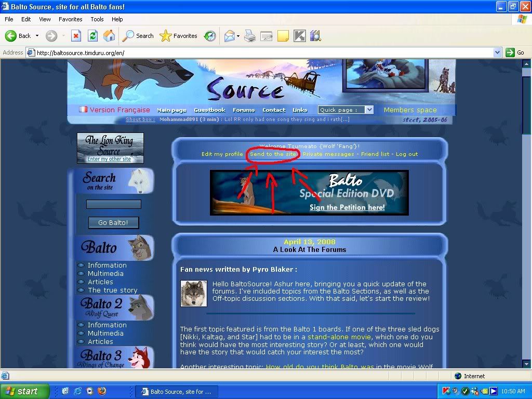Click the Favorites star button
This screenshot has height=399, width=532.
178,36
